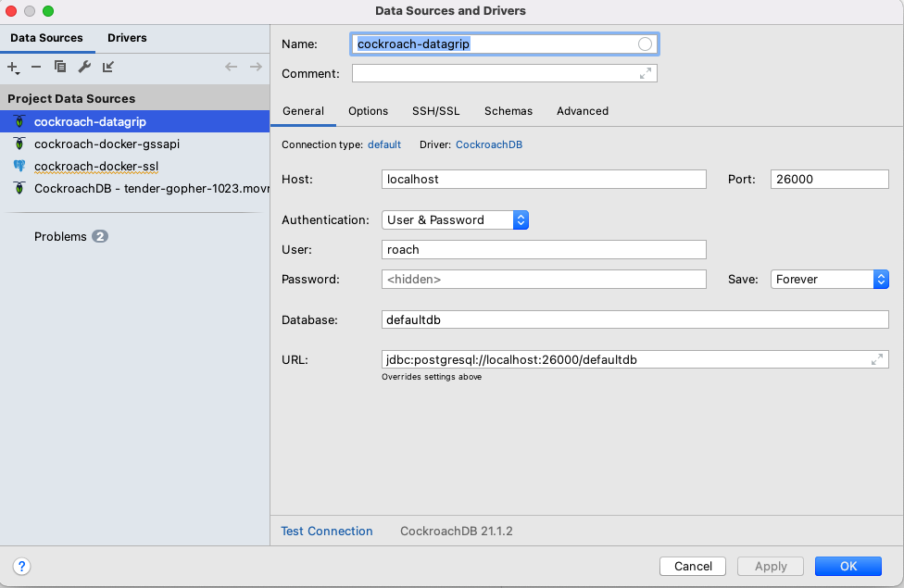Click the Test Connection link
The height and width of the screenshot is (588, 904).
point(327,532)
